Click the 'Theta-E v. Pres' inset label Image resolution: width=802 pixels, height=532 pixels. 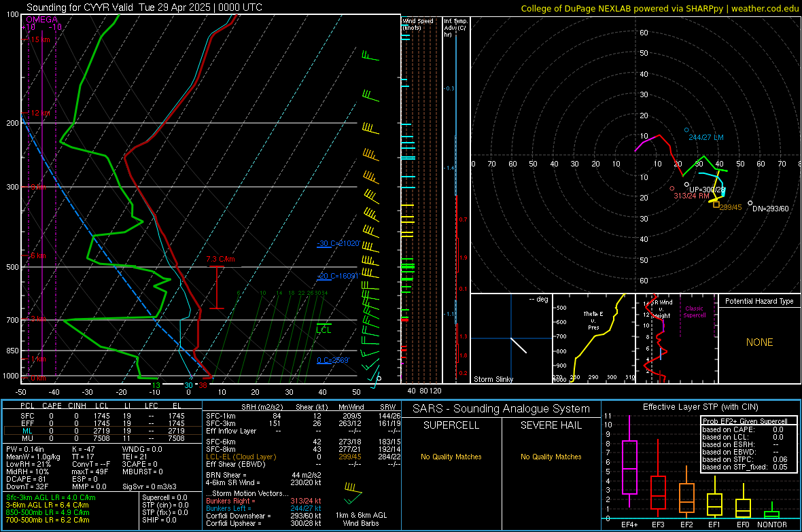593,320
